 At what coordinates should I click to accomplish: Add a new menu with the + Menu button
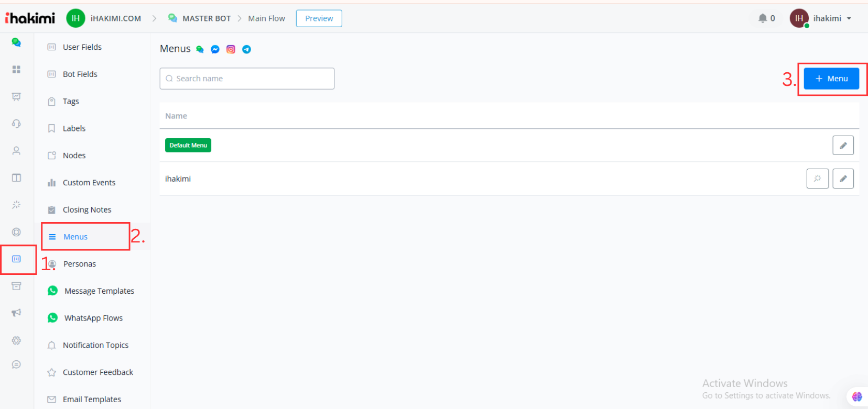click(x=831, y=79)
